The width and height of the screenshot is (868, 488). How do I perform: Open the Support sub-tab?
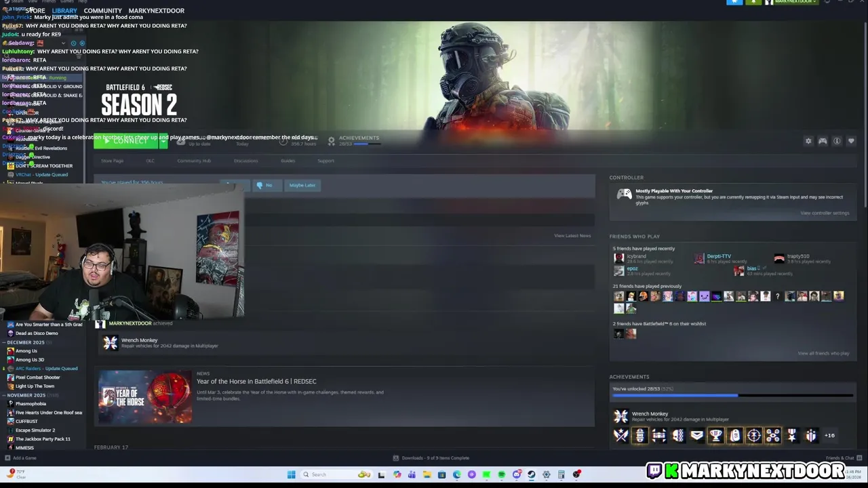(x=325, y=161)
